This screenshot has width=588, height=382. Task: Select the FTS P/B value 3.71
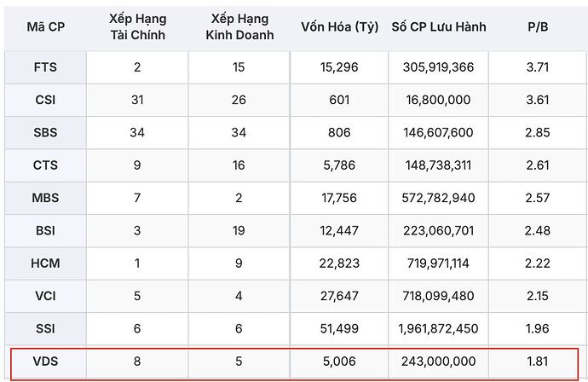click(538, 67)
